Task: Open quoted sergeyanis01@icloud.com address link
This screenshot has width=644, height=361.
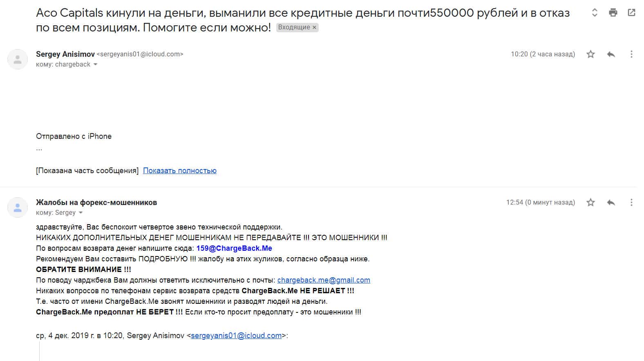Action: tap(236, 336)
